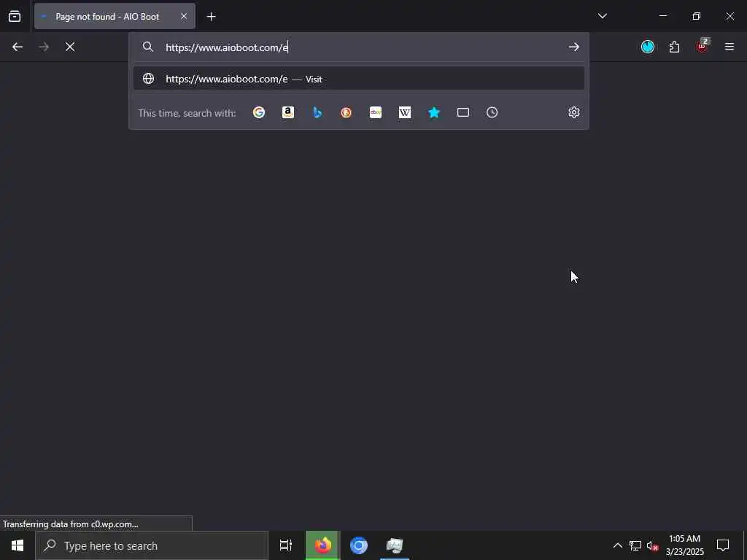Viewport: 747px width, 560px height.
Task: Open the blue circular extension icon
Action: click(648, 47)
